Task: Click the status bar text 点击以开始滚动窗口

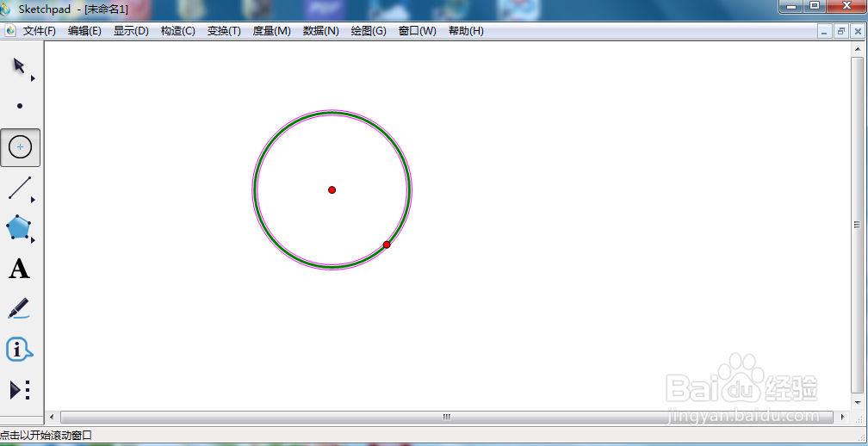Action: coord(46,435)
